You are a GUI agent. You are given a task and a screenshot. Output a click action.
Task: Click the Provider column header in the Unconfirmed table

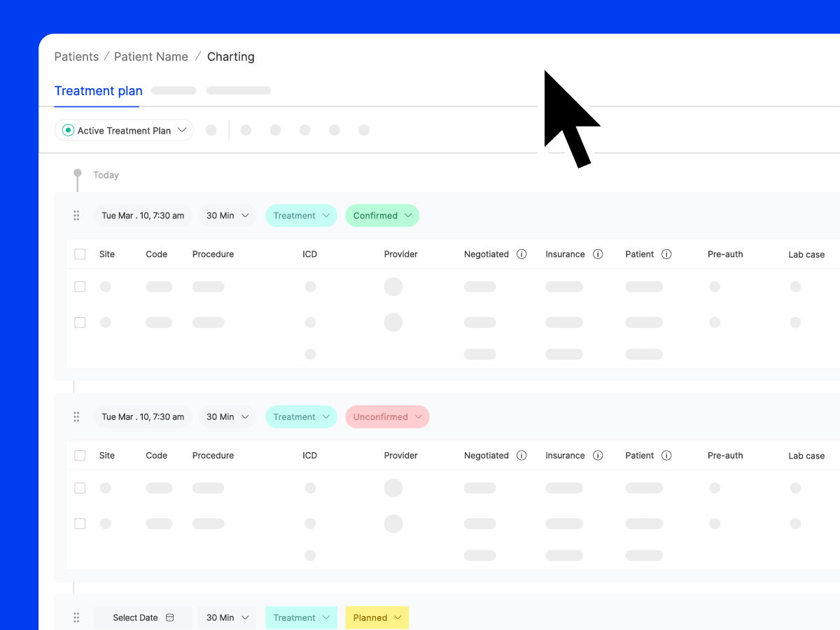pyautogui.click(x=401, y=455)
